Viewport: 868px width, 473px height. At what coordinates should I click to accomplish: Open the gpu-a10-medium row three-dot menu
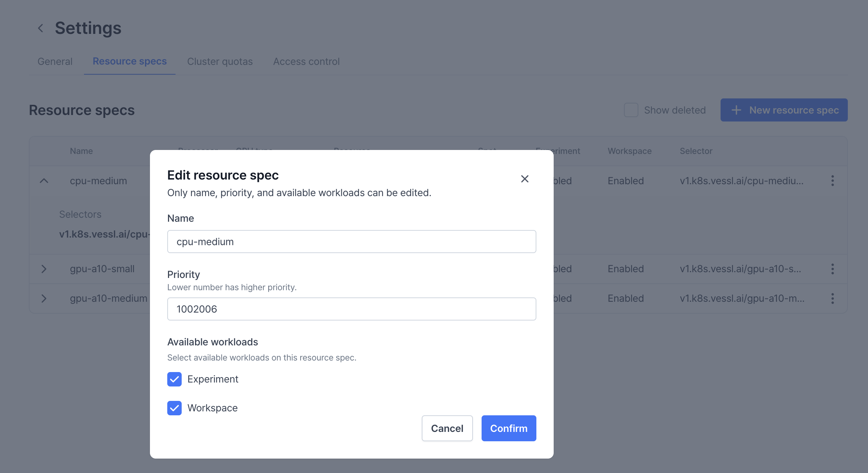click(x=832, y=299)
